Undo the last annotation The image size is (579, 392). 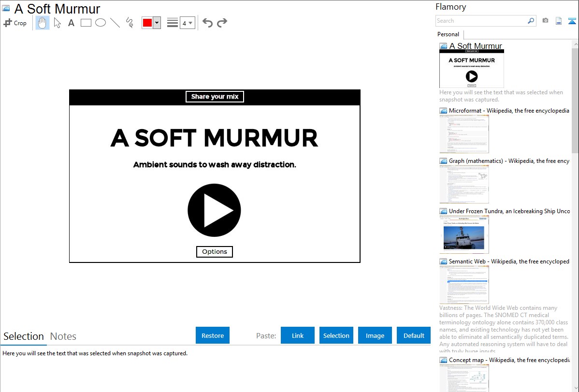(x=207, y=23)
